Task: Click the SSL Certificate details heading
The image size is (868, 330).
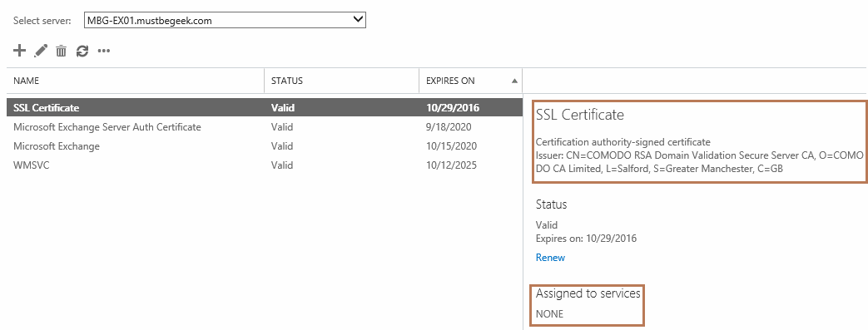Action: pyautogui.click(x=579, y=115)
